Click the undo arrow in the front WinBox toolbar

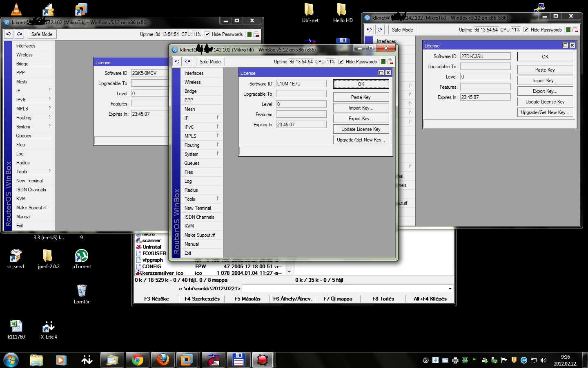tap(177, 61)
